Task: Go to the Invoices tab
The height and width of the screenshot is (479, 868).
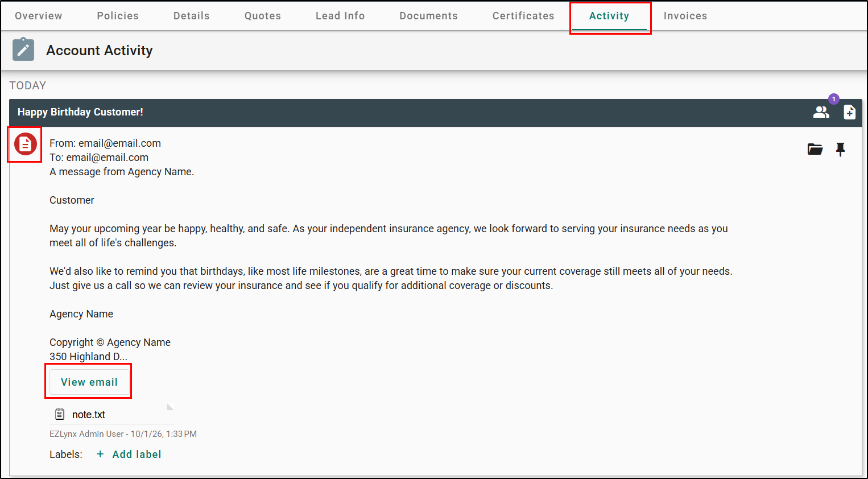Action: [685, 16]
